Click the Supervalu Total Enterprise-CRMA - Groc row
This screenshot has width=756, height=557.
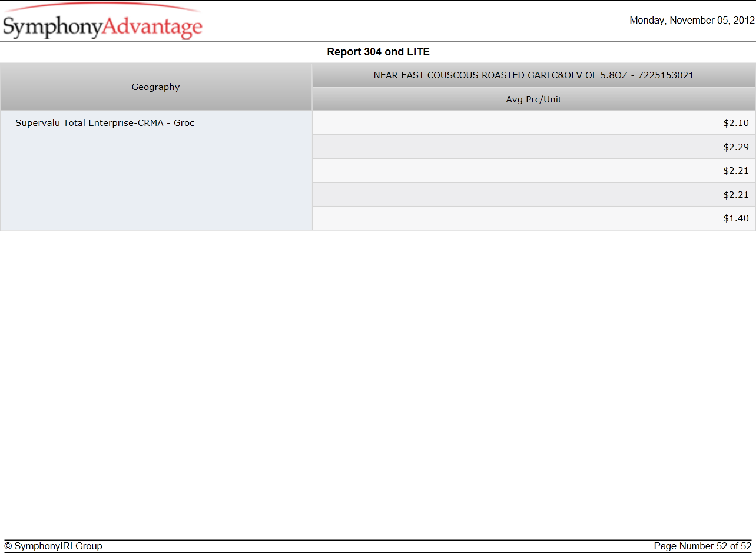click(156, 171)
